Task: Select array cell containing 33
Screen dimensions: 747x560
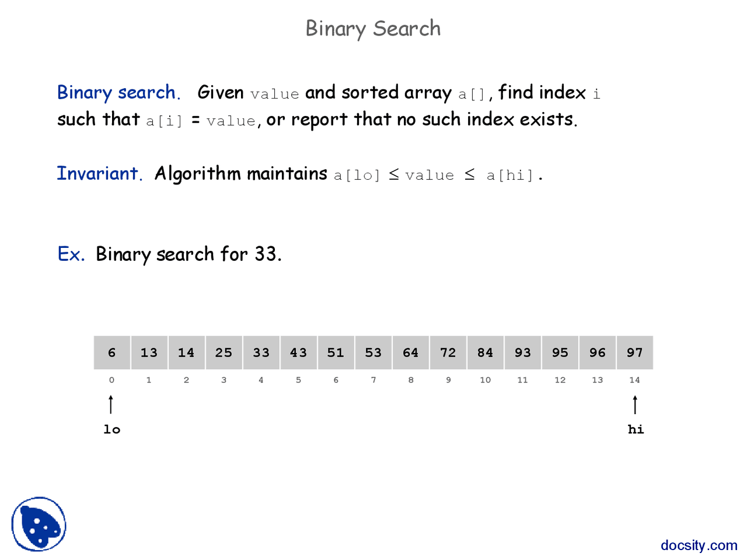Action: [261, 352]
